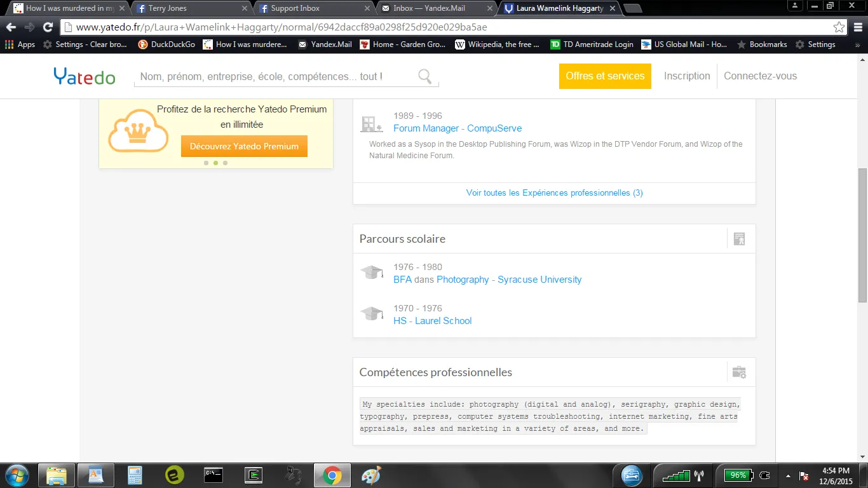The image size is (868, 488).
Task: Click the premium crown cloud icon
Action: click(x=138, y=130)
